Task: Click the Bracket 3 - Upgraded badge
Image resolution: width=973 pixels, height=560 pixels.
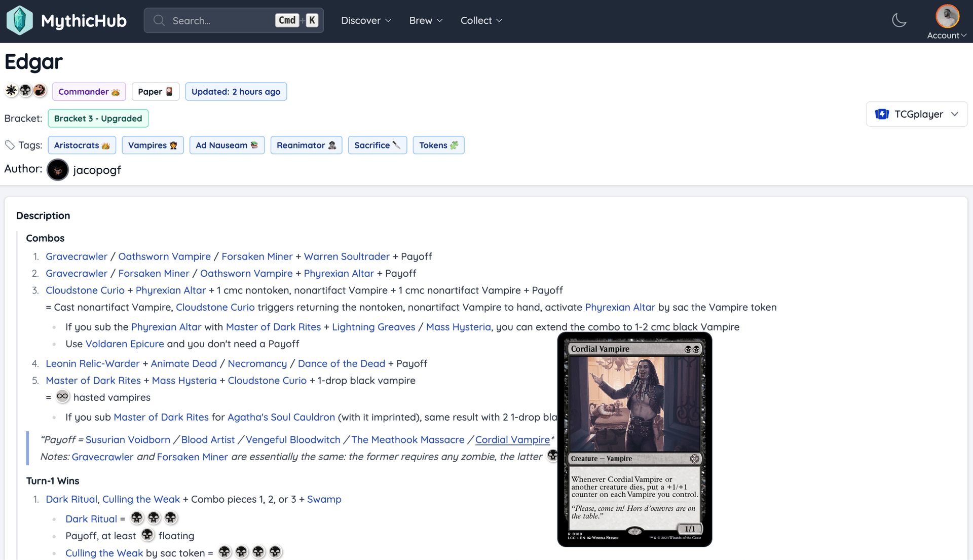Action: coord(98,119)
